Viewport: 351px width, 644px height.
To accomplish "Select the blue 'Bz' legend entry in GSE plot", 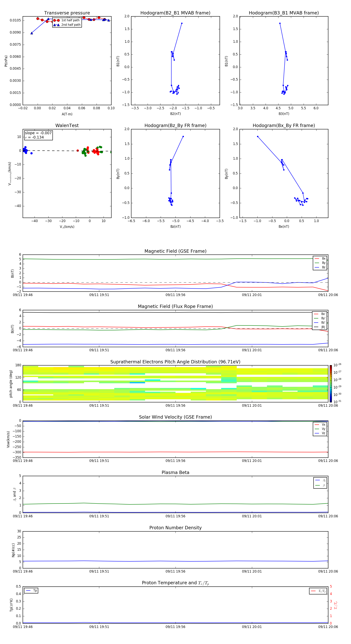I will (x=320, y=267).
